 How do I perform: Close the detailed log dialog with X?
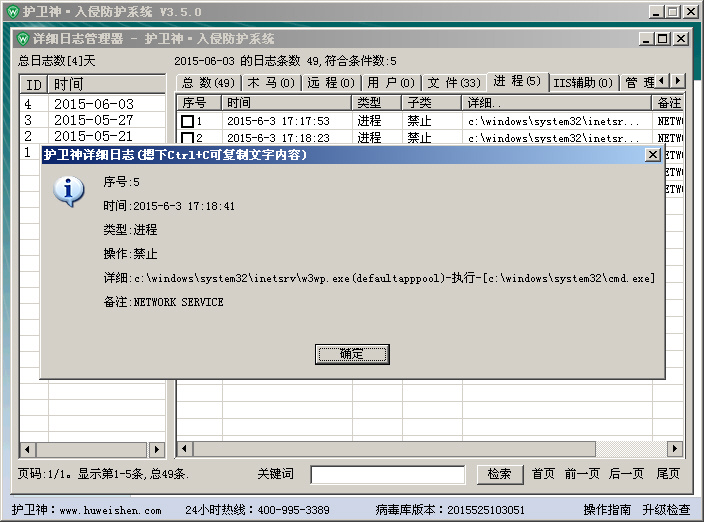coord(652,155)
